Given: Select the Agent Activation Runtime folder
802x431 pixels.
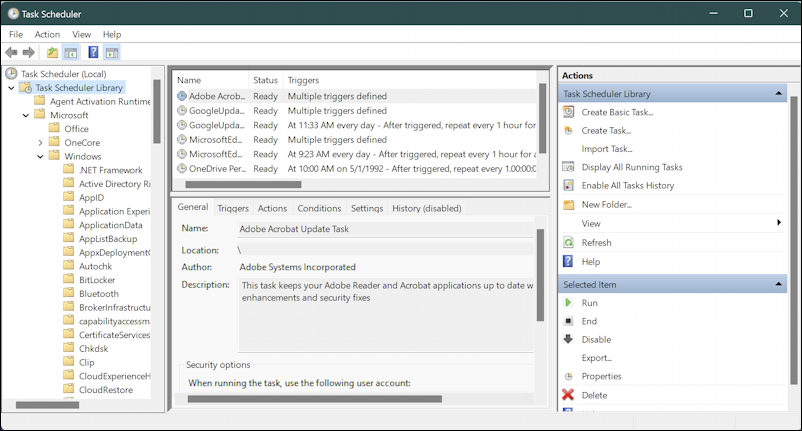Looking at the screenshot, I should 100,101.
